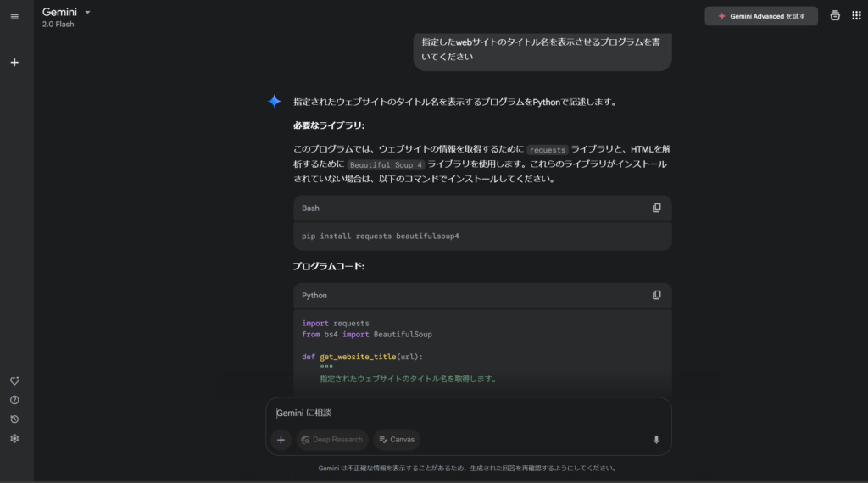Click the def get_website_title(url) code line
This screenshot has height=483, width=868.
tap(363, 357)
